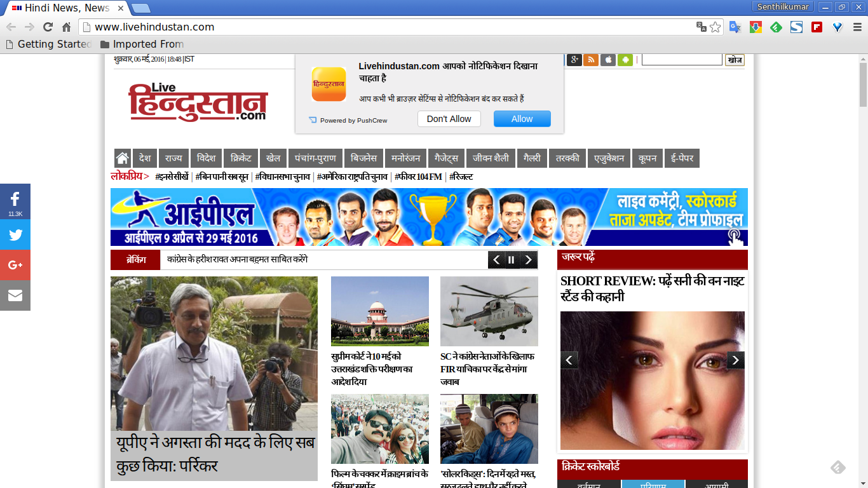Image resolution: width=868 pixels, height=488 pixels.
Task: Open the helicopter story thumbnail
Action: [x=489, y=311]
